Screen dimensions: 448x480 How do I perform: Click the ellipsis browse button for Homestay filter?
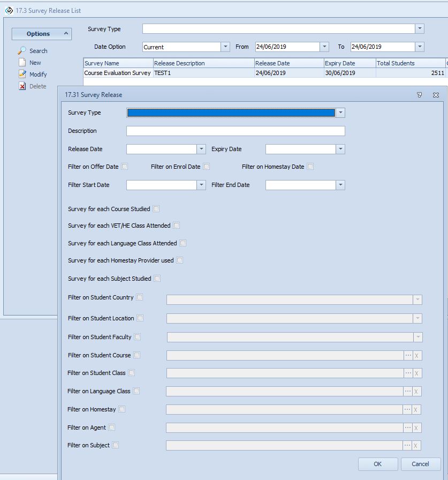(x=407, y=409)
